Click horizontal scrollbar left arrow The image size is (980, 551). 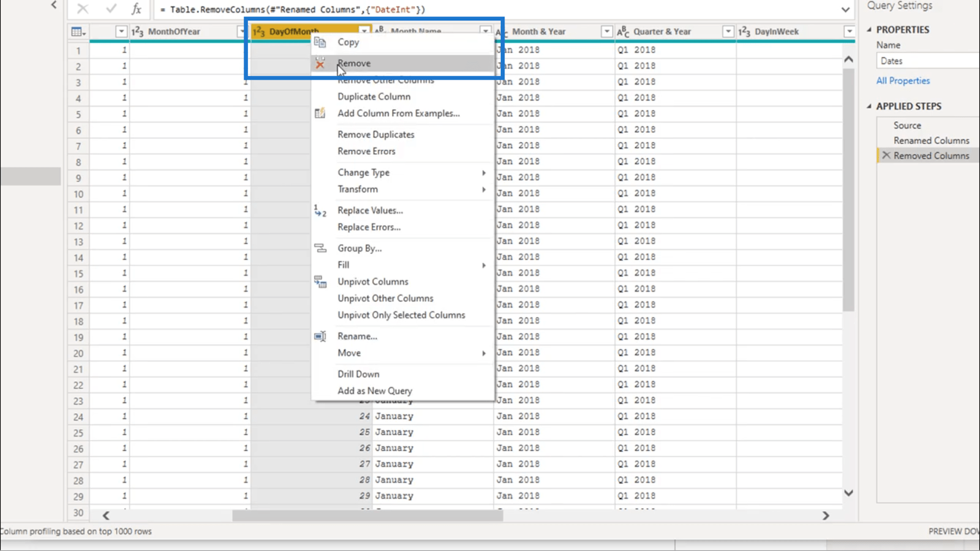pyautogui.click(x=106, y=515)
